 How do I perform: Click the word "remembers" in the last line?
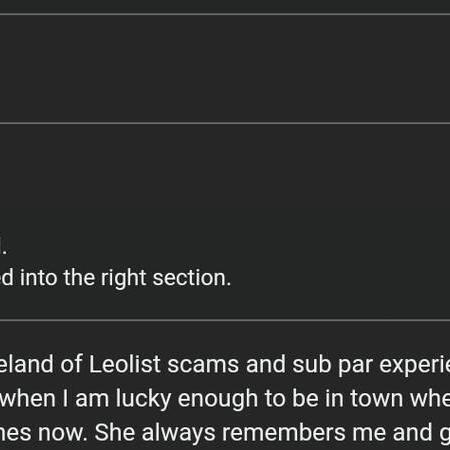[x=284, y=433]
